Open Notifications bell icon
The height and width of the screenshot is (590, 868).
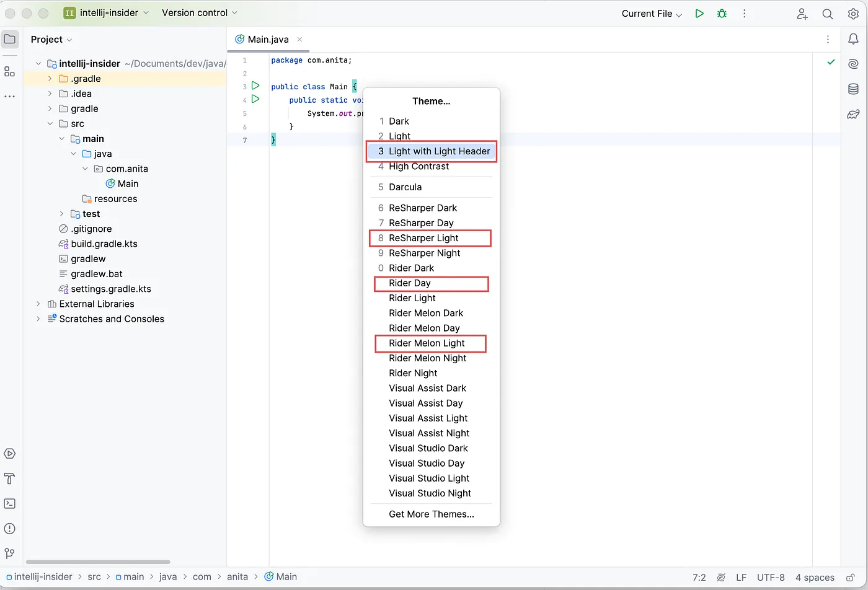click(853, 39)
